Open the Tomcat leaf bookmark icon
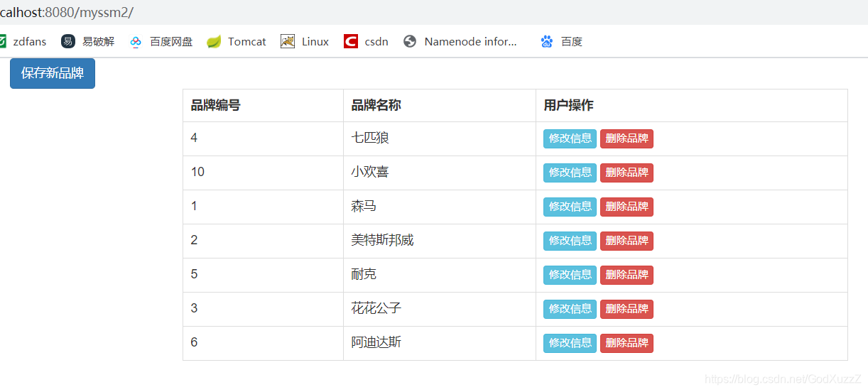 (214, 41)
